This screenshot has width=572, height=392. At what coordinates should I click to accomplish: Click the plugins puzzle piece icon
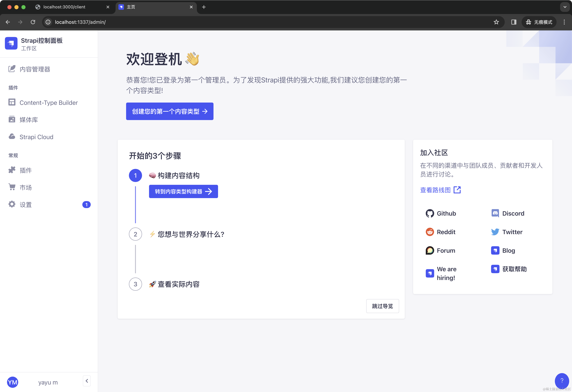pos(12,170)
